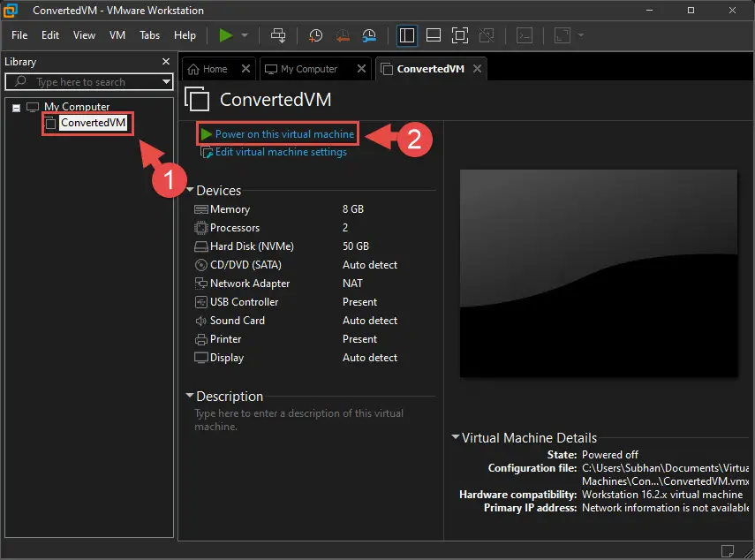Take a snapshot using the clock icon
This screenshot has height=560, width=755.
click(315, 35)
